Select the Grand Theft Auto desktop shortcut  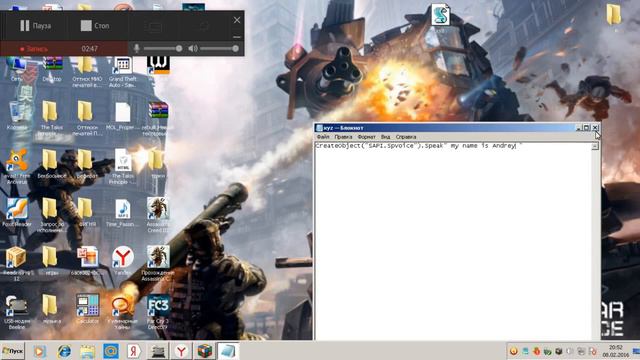pos(122,71)
